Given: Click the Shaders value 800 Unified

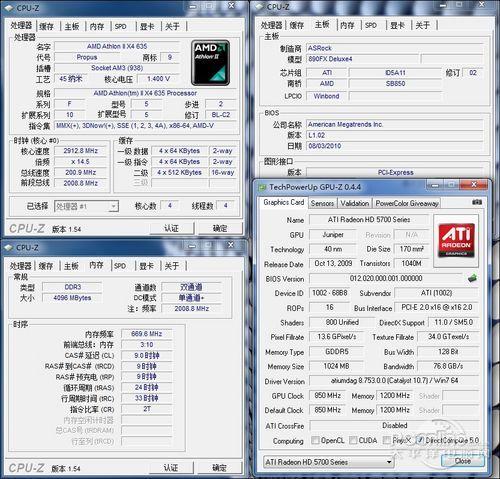Looking at the screenshot, I should 342,322.
